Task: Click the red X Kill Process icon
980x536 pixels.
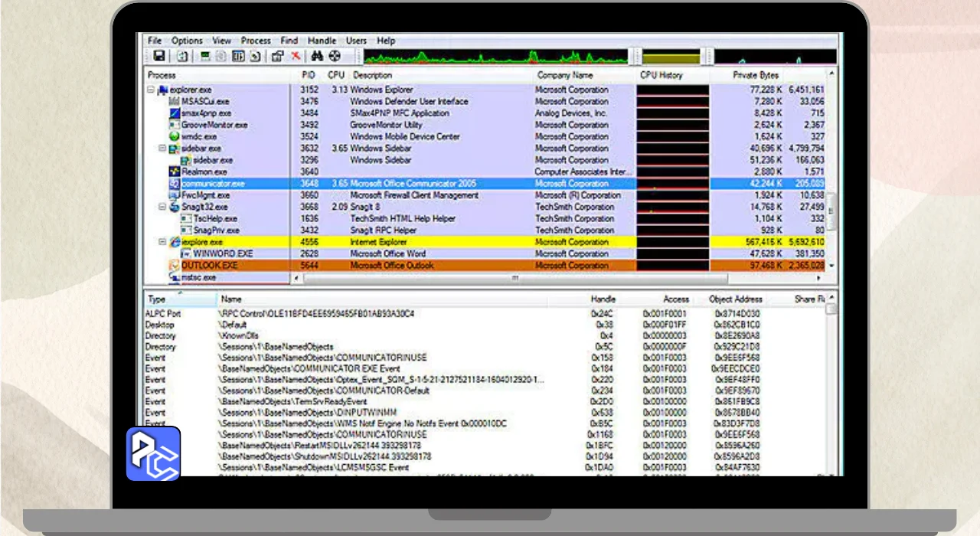Action: [x=296, y=56]
